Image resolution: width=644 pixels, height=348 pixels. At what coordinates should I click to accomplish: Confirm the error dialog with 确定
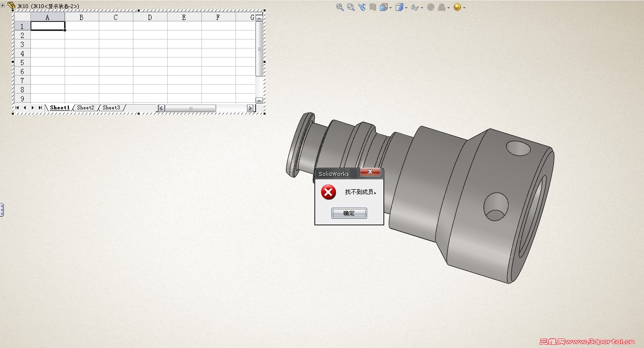(349, 213)
